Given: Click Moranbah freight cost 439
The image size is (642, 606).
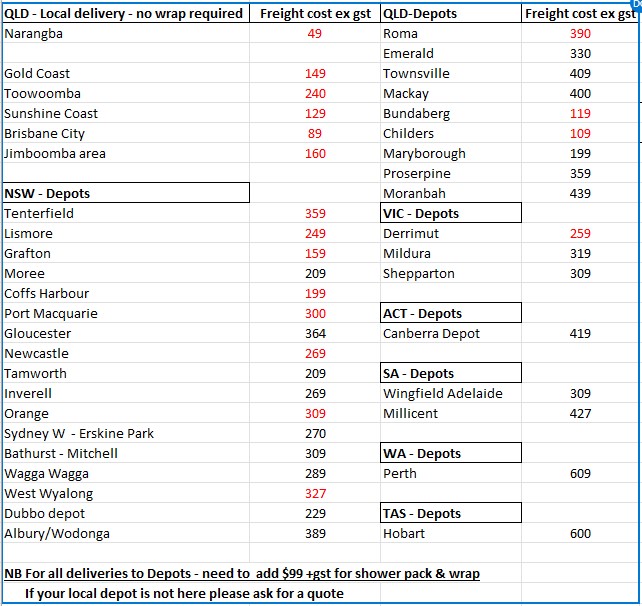Looking at the screenshot, I should click(580, 193).
